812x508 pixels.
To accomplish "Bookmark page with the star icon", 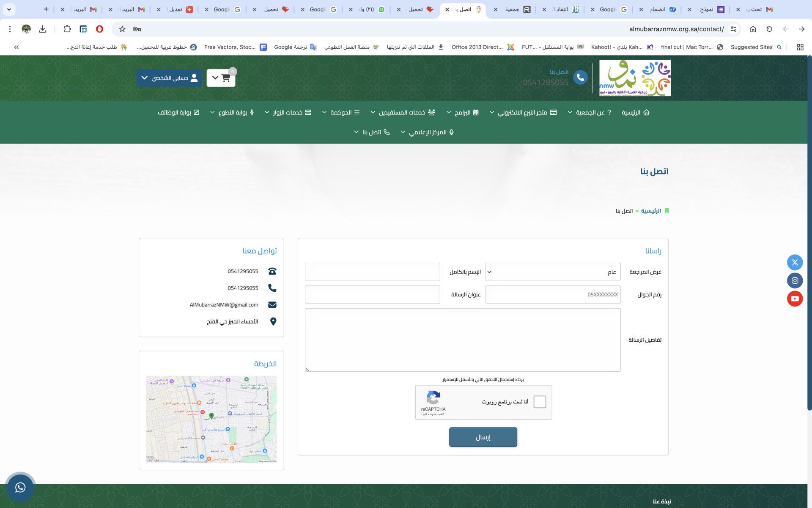I will [122, 29].
